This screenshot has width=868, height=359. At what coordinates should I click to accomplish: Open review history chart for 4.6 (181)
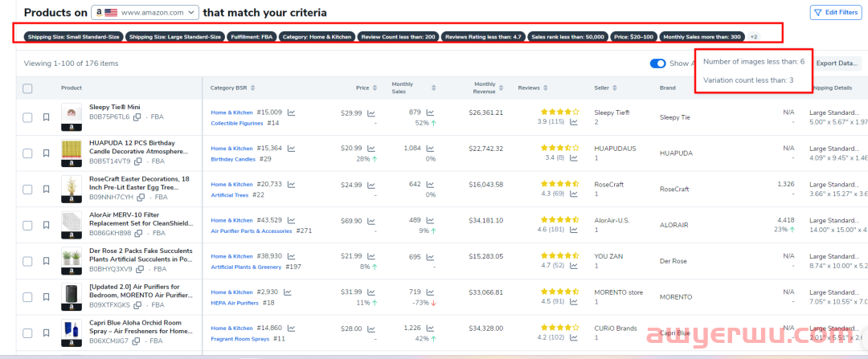[x=574, y=230]
